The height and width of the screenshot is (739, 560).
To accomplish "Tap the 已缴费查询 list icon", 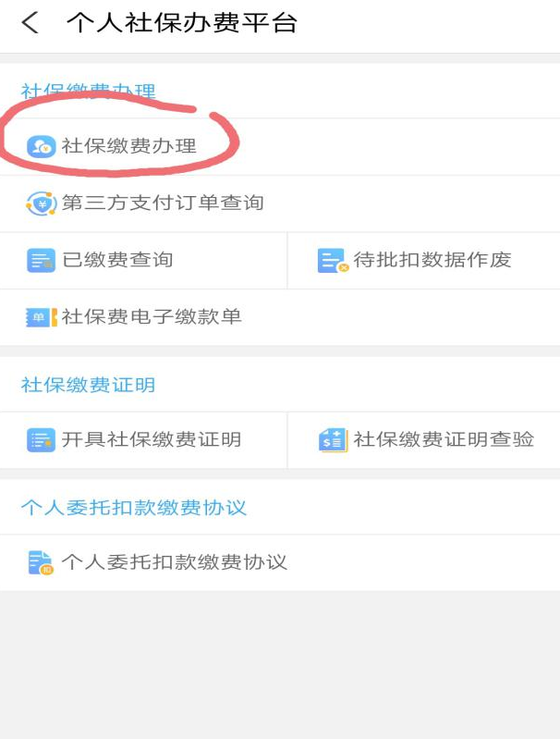I will [41, 261].
